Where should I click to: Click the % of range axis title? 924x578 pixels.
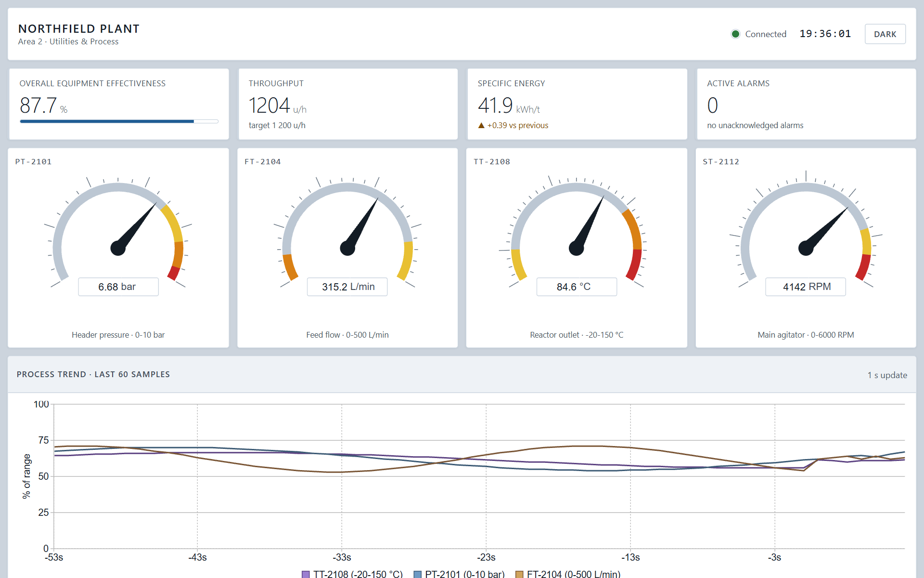[26, 476]
